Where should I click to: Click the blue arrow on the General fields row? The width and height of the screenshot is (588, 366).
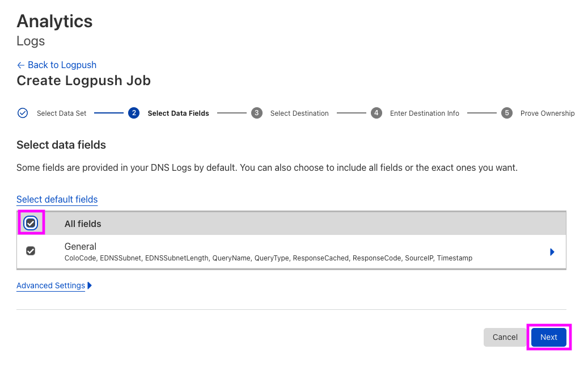click(552, 252)
